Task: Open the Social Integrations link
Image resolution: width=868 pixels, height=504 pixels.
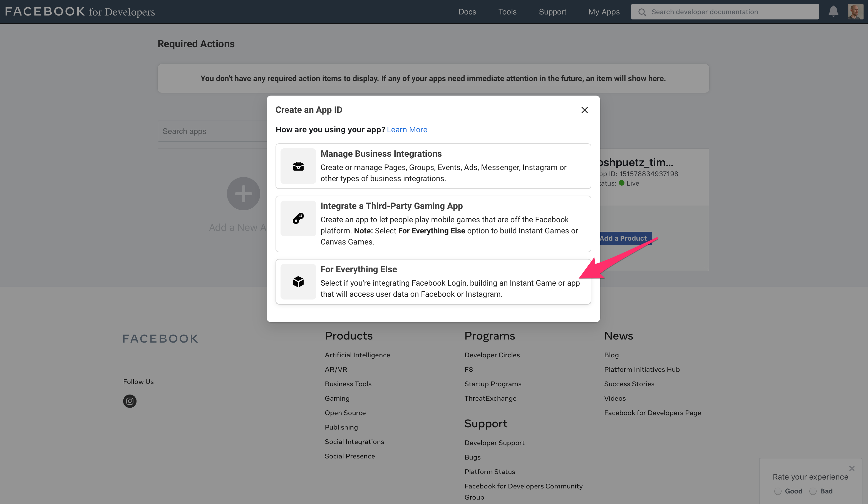Action: click(x=354, y=442)
